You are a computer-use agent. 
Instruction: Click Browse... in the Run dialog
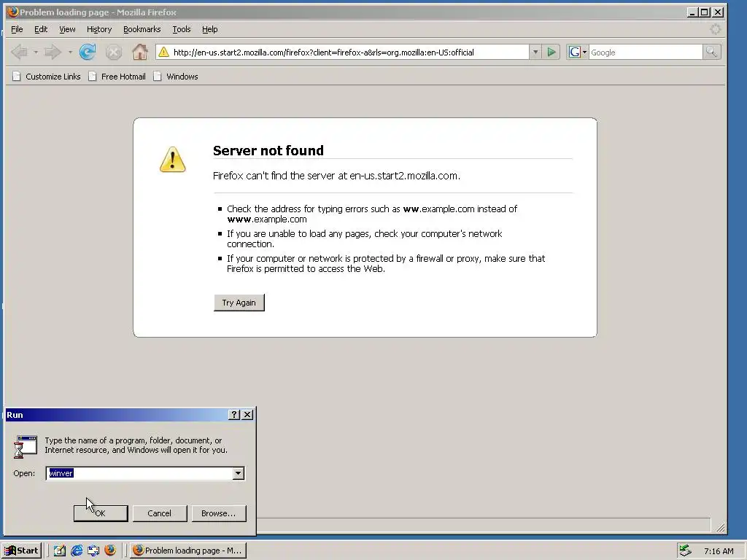(219, 513)
